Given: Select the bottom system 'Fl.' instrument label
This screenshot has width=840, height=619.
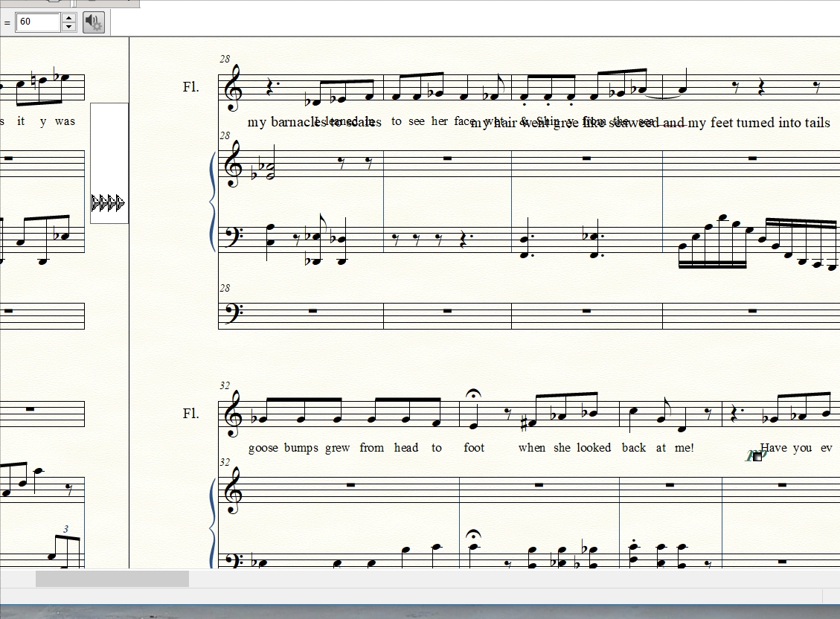Looking at the screenshot, I should (x=190, y=414).
